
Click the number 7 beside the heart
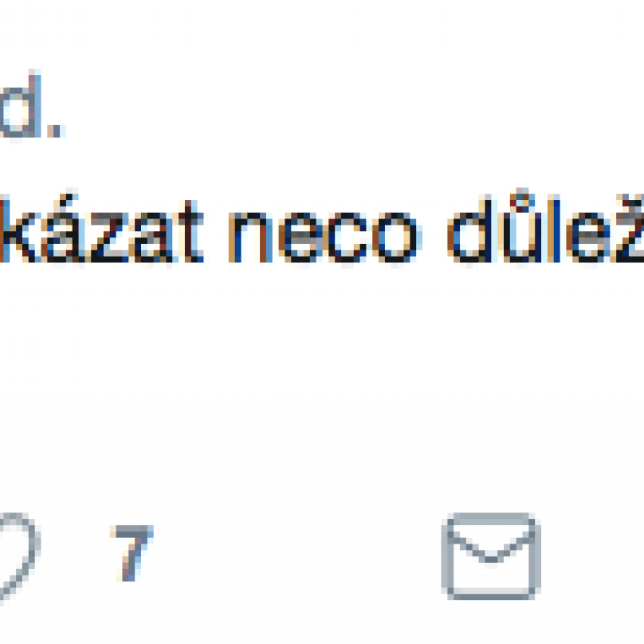point(132,553)
